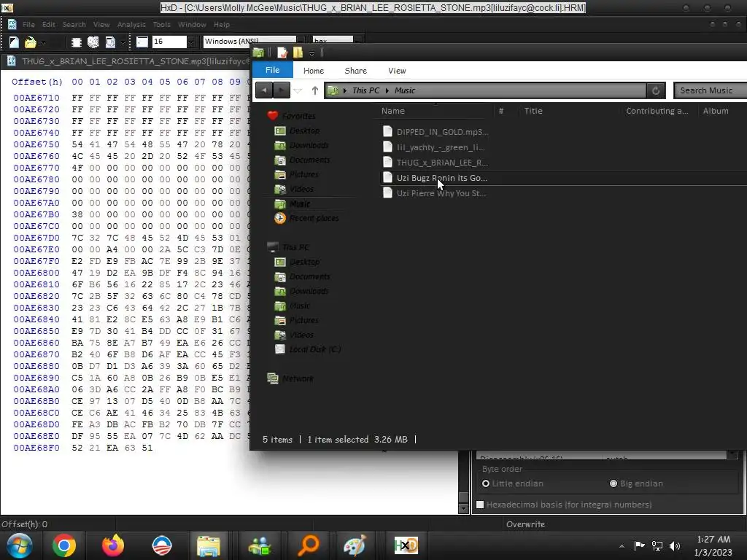This screenshot has height=560, width=747.
Task: Click the New file icon in HxD toolbar
Action: (14, 42)
